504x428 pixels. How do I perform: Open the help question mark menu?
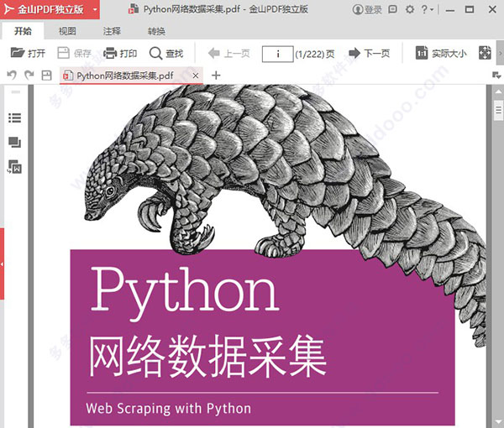coord(428,9)
